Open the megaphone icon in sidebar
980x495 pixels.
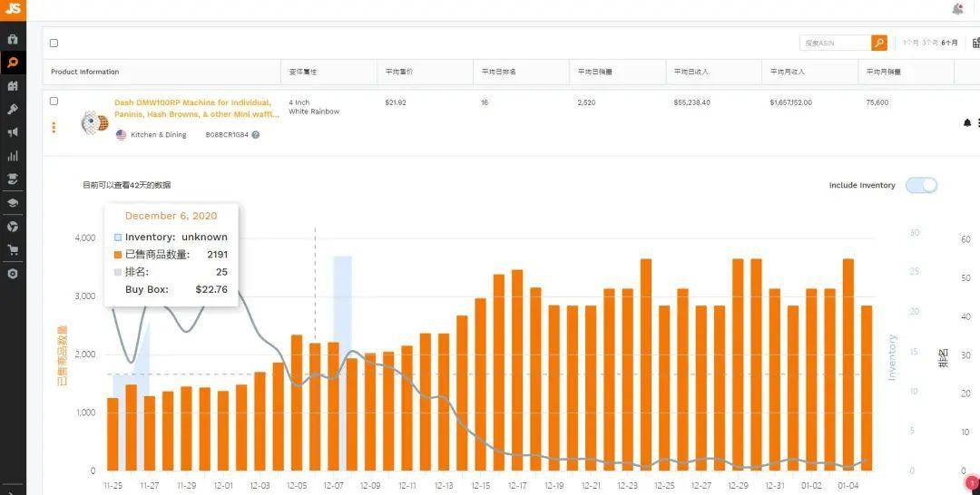click(x=13, y=132)
